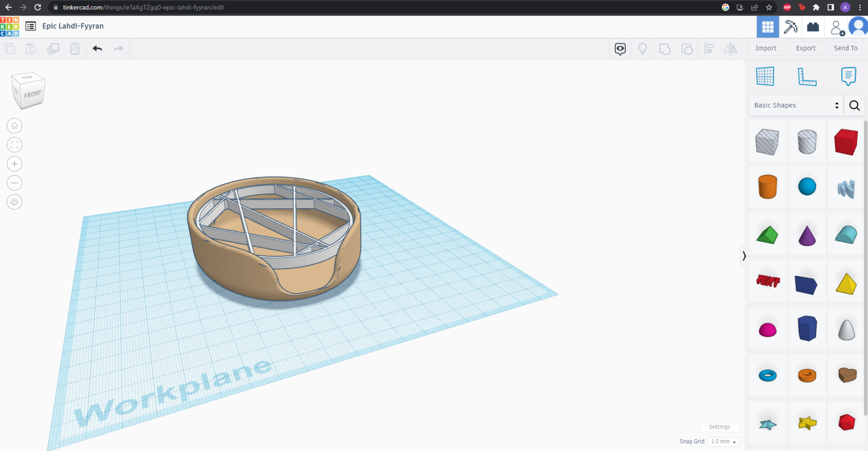Click the Delete trash icon

click(75, 49)
